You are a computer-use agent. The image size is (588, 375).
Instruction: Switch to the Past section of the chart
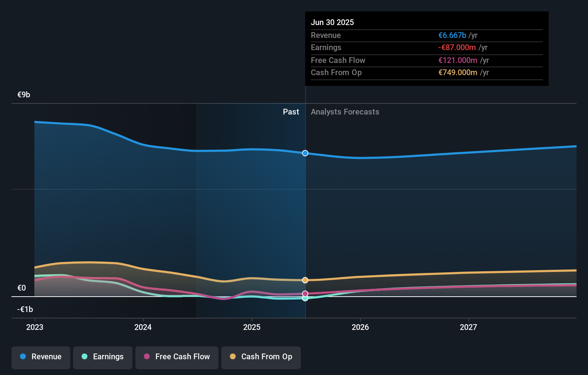(x=291, y=112)
